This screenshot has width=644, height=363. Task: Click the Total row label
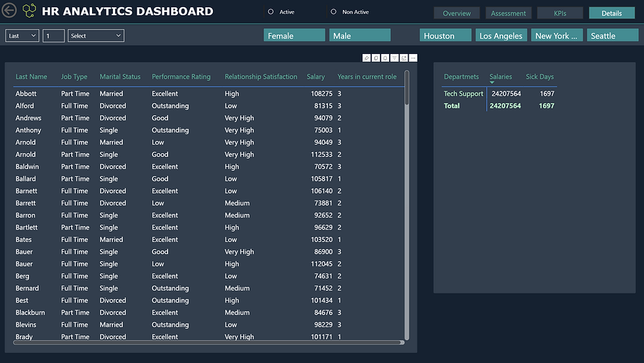click(452, 106)
